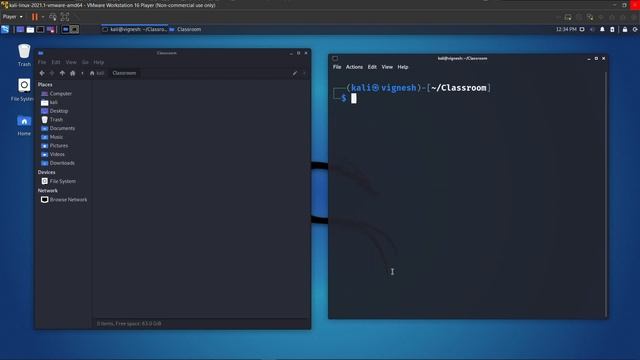
Task: Go to parent folder in file manager
Action: [x=62, y=73]
